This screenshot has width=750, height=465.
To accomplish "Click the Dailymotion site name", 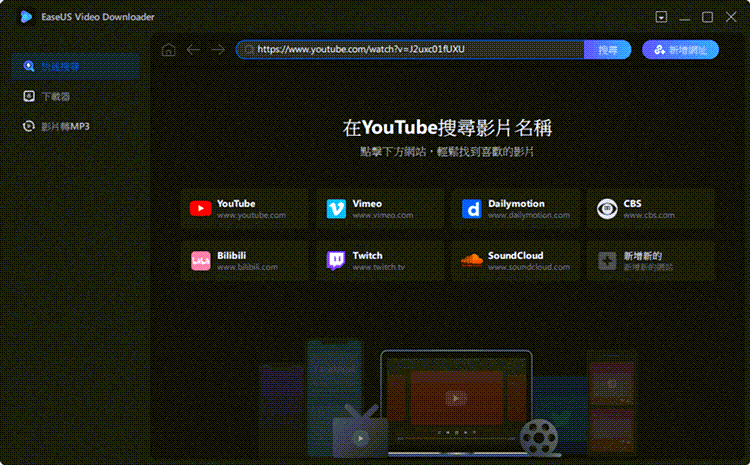I will [516, 204].
